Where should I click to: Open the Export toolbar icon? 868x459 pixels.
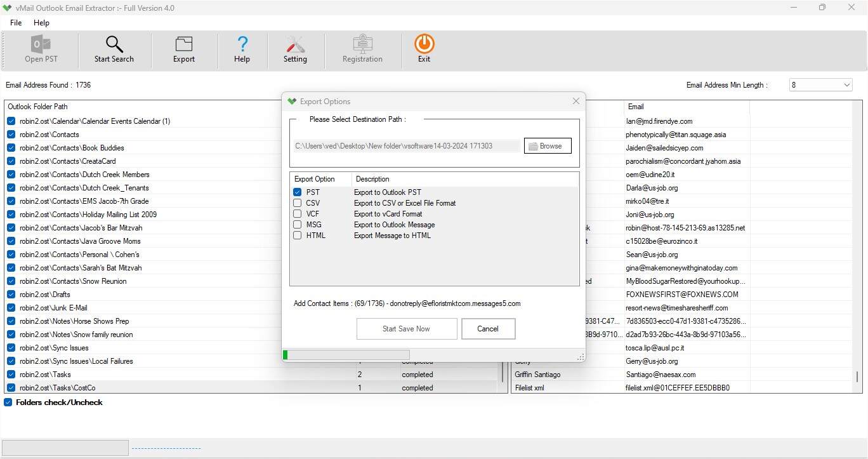184,44
